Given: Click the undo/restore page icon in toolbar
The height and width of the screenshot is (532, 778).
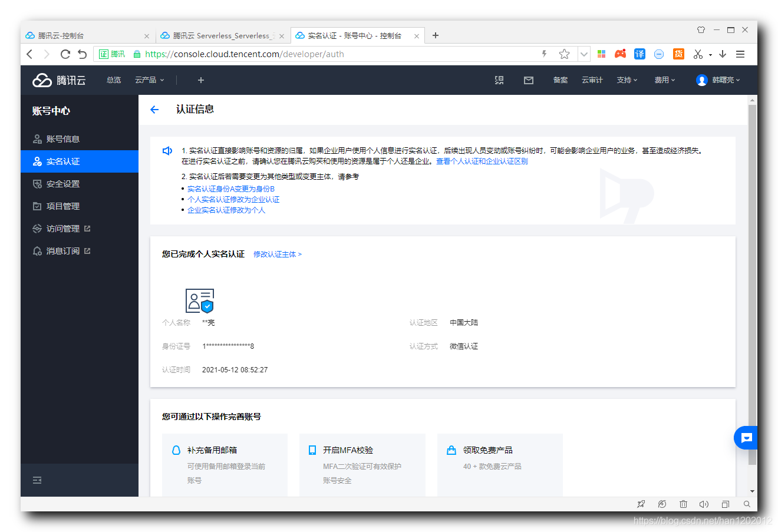Looking at the screenshot, I should coord(82,54).
